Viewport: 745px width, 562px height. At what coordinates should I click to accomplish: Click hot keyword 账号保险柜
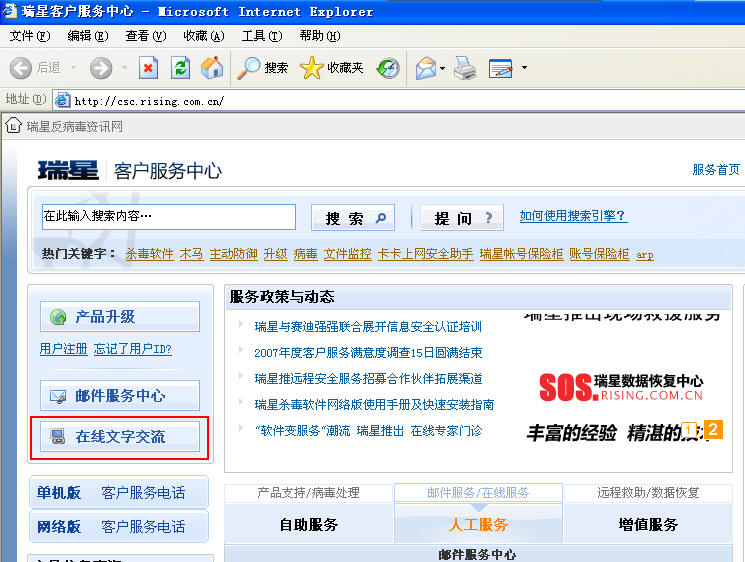tap(599, 254)
